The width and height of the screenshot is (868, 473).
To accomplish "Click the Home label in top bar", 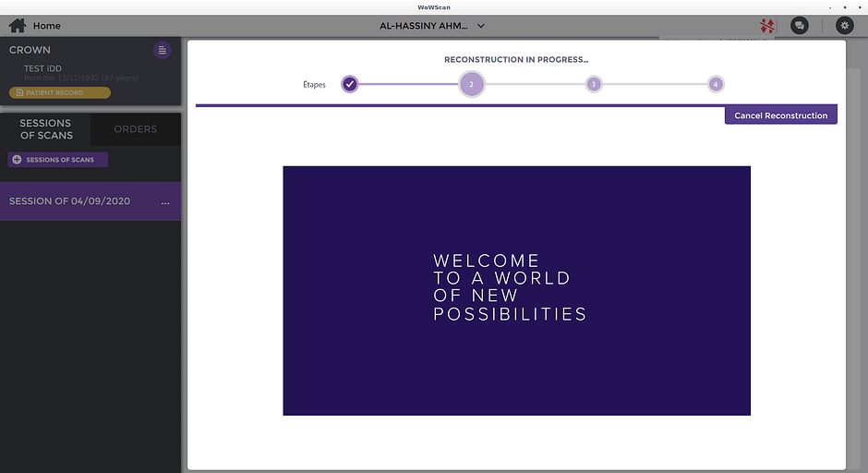I will click(46, 26).
